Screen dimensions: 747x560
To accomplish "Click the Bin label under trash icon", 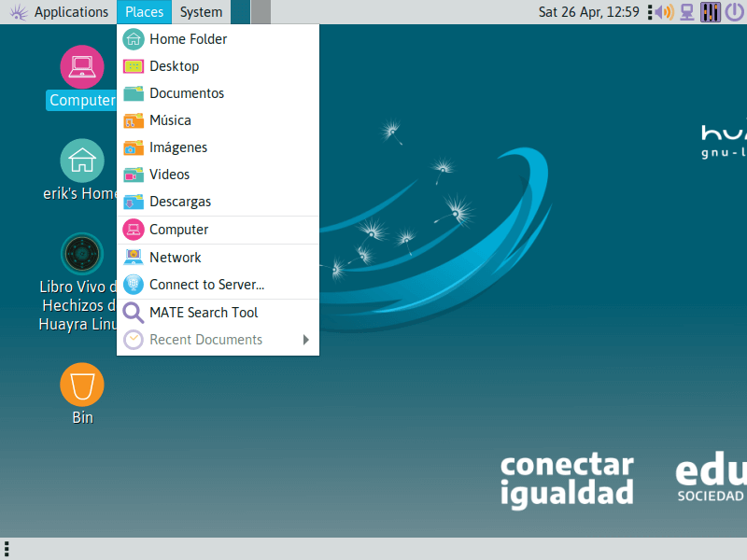I will point(82,417).
